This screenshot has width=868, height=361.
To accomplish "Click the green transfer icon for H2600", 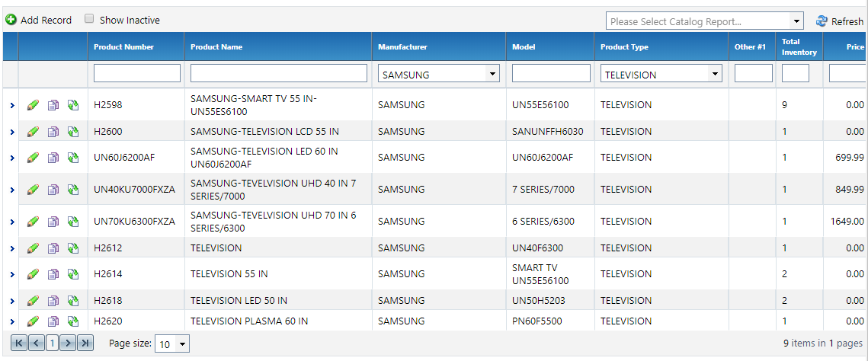I will coord(73,131).
